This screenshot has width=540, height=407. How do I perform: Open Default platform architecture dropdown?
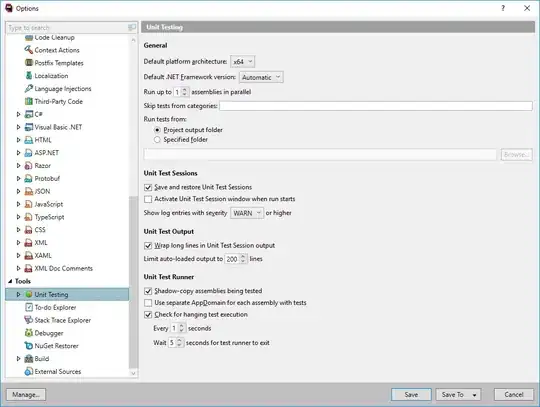pyautogui.click(x=242, y=62)
